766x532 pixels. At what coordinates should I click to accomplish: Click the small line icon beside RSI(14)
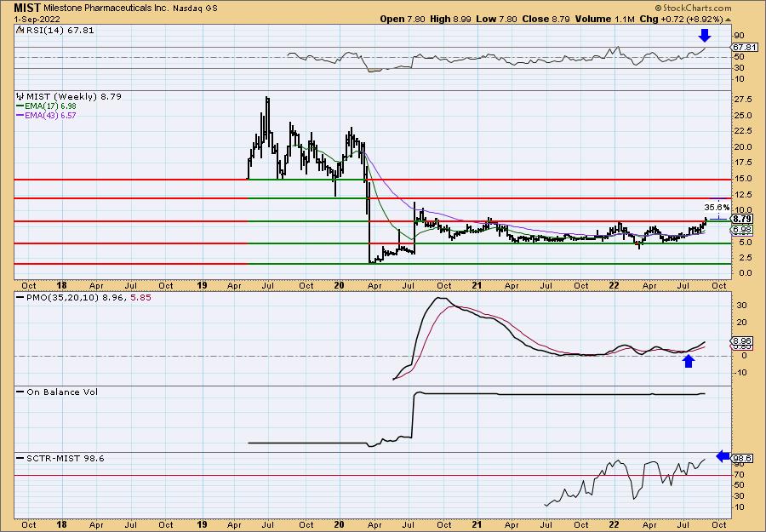tap(20, 31)
